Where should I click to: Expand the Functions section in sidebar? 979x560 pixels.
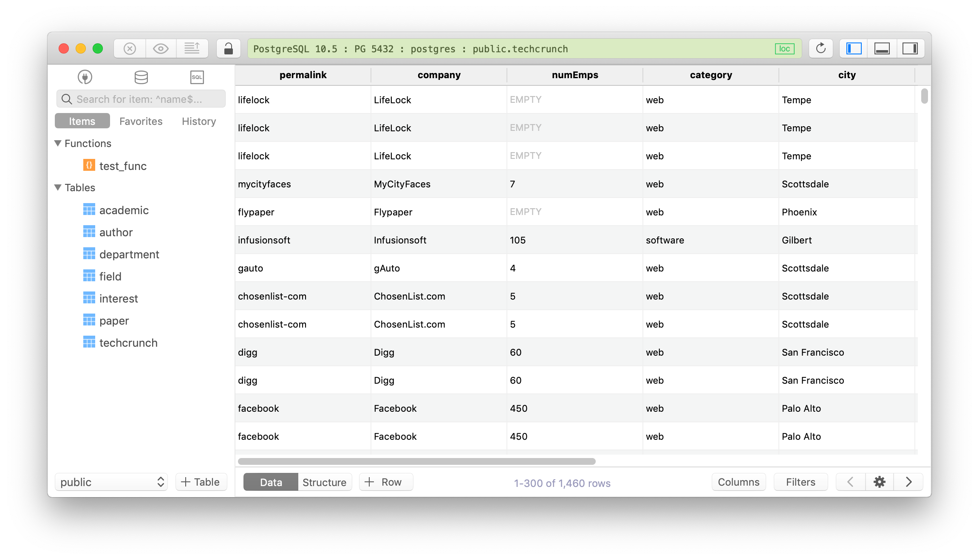pyautogui.click(x=60, y=142)
